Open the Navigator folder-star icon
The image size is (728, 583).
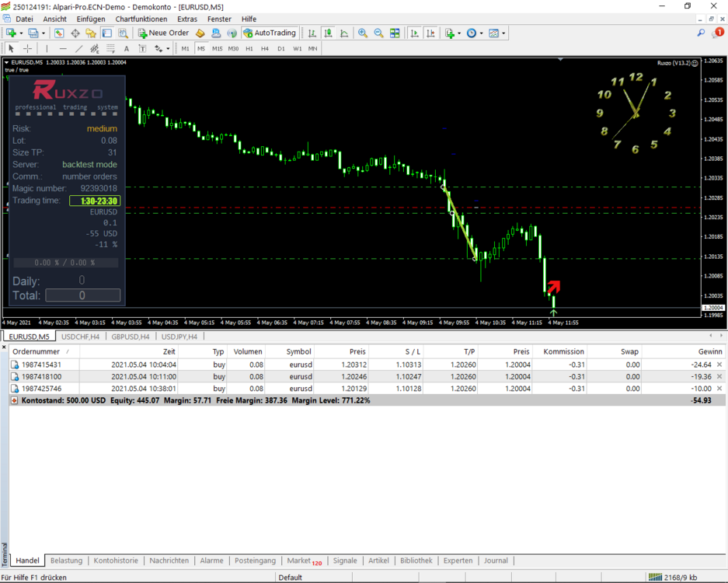point(91,33)
